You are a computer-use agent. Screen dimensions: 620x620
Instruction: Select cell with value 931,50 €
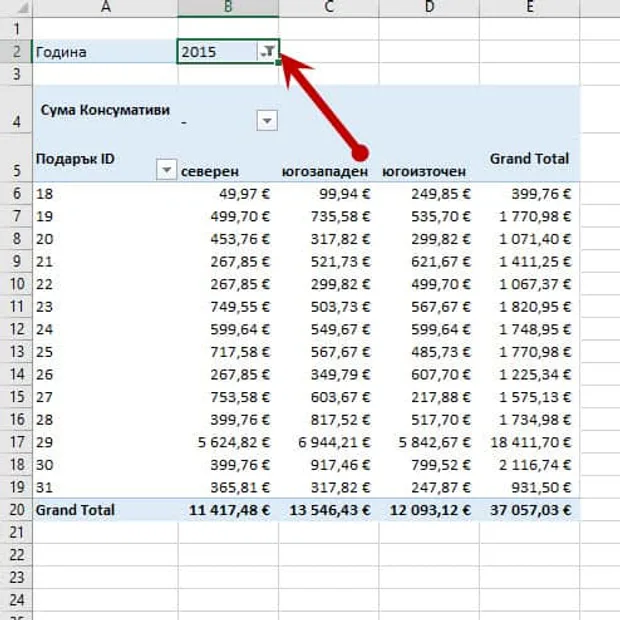(x=529, y=487)
